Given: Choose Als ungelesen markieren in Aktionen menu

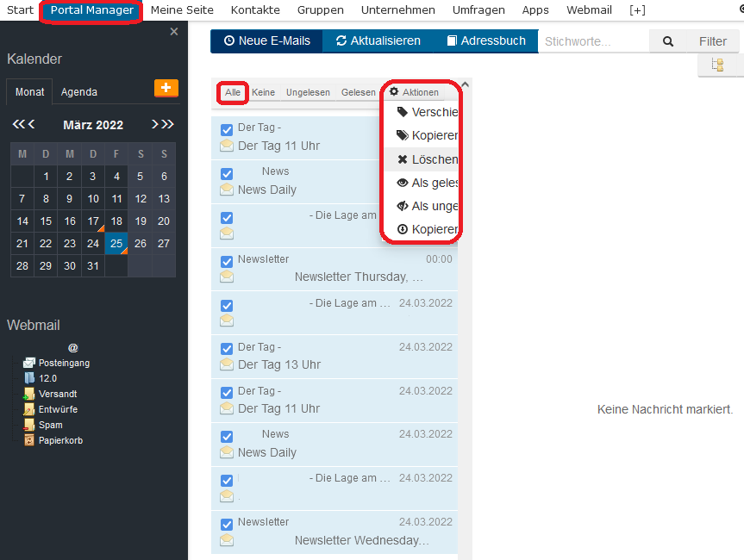Looking at the screenshot, I should pyautogui.click(x=422, y=206).
